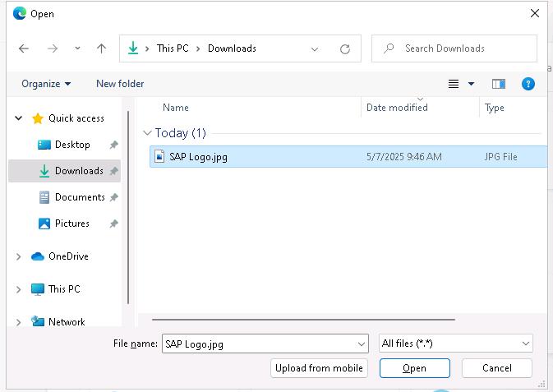This screenshot has width=553, height=392.
Task: Toggle the preview pane icon
Action: click(x=499, y=84)
